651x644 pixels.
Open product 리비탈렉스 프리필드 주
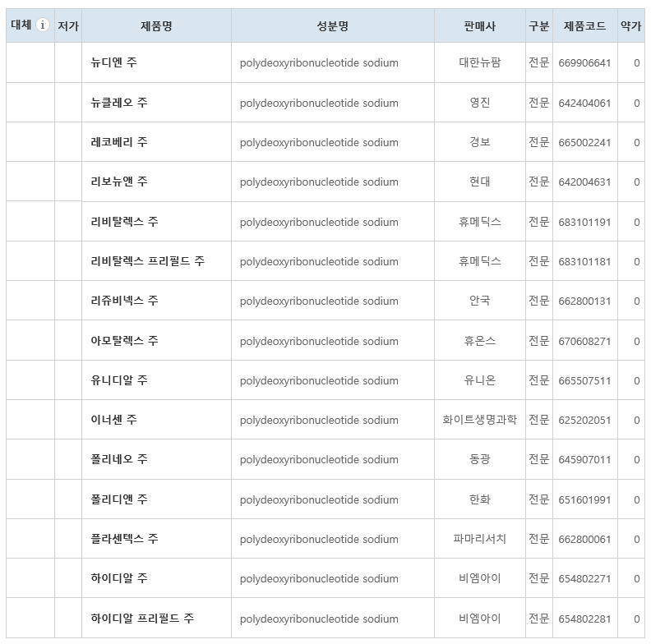coord(148,261)
